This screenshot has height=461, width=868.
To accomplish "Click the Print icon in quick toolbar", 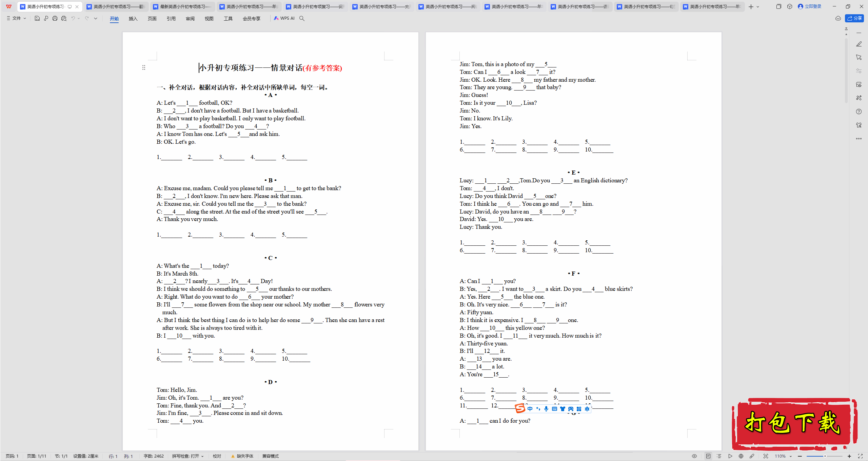I will (x=55, y=18).
